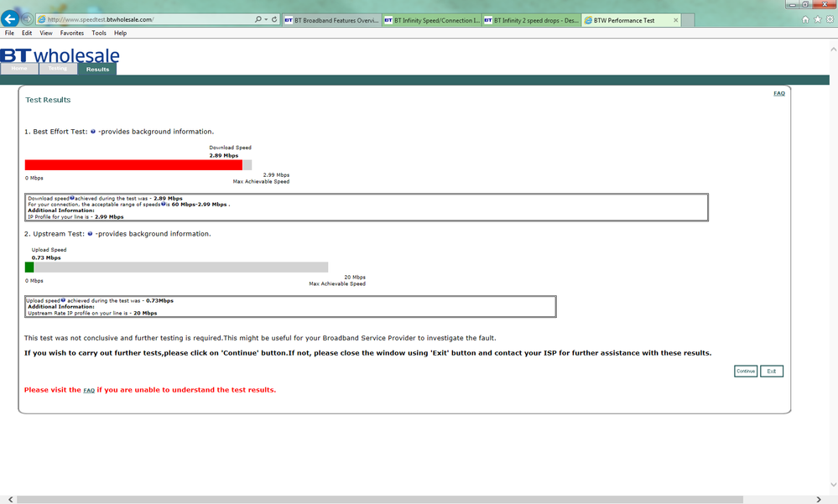Click the horizontal scrollbar thumb

coord(379,499)
